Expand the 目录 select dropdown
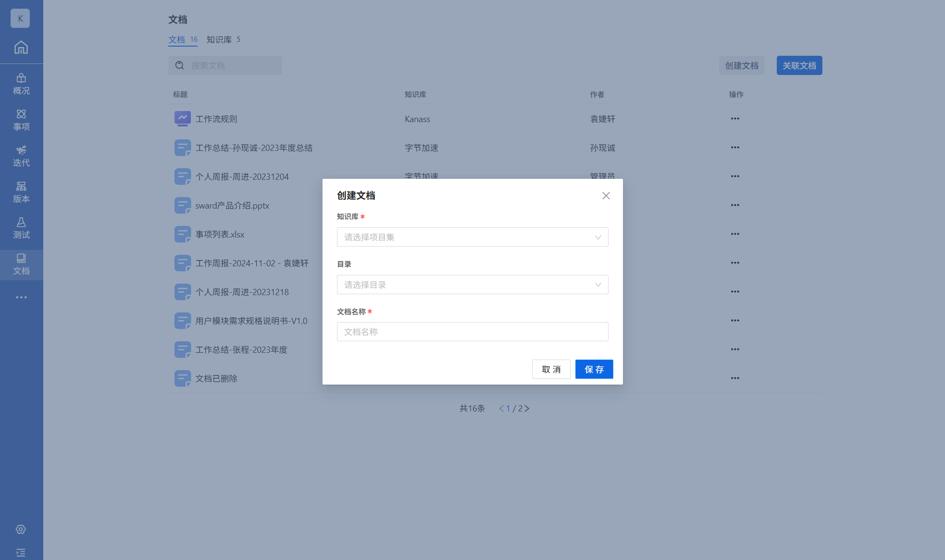 tap(472, 285)
